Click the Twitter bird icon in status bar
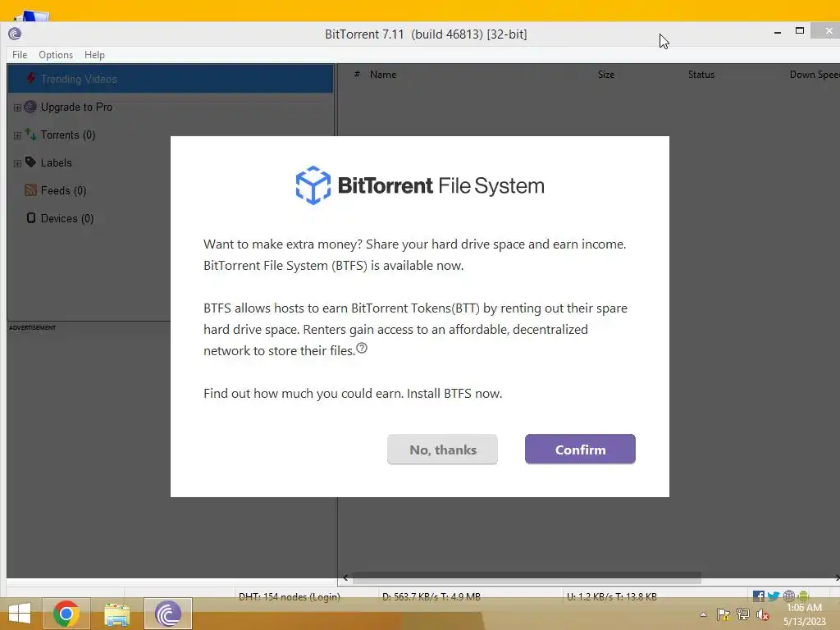This screenshot has height=630, width=840. pos(773,596)
